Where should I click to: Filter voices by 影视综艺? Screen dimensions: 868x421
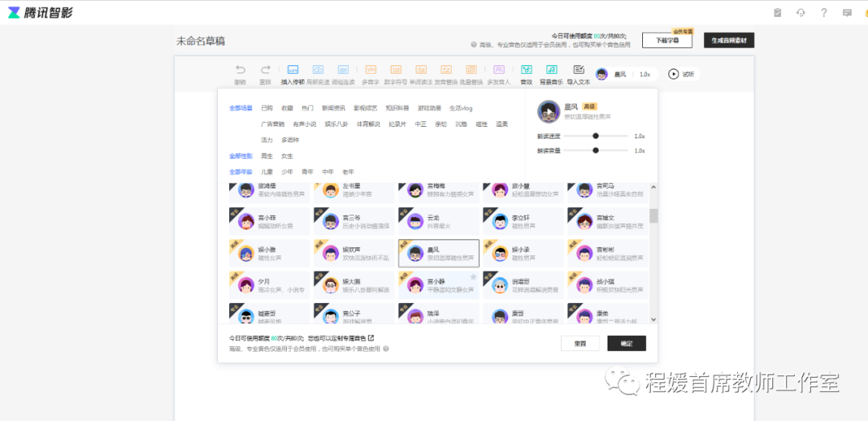tap(366, 108)
